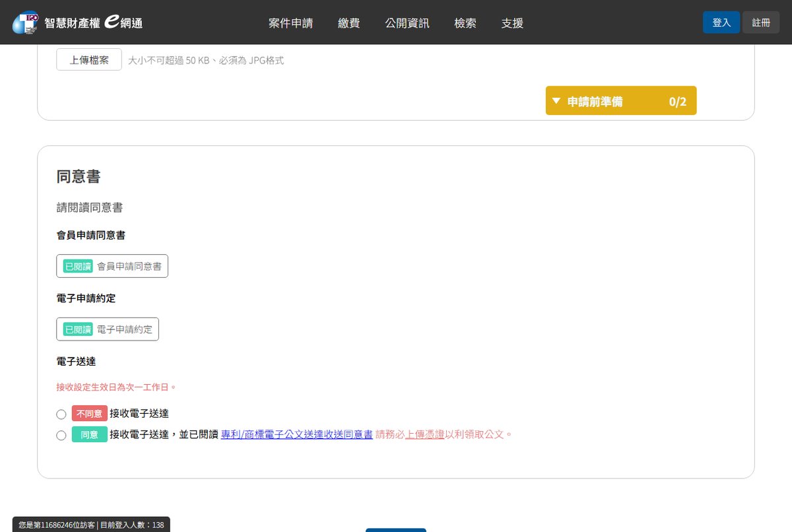Open 專利/商標電子公文送達收送同意書 link
Viewport: 792px width, 532px height.
click(297, 434)
